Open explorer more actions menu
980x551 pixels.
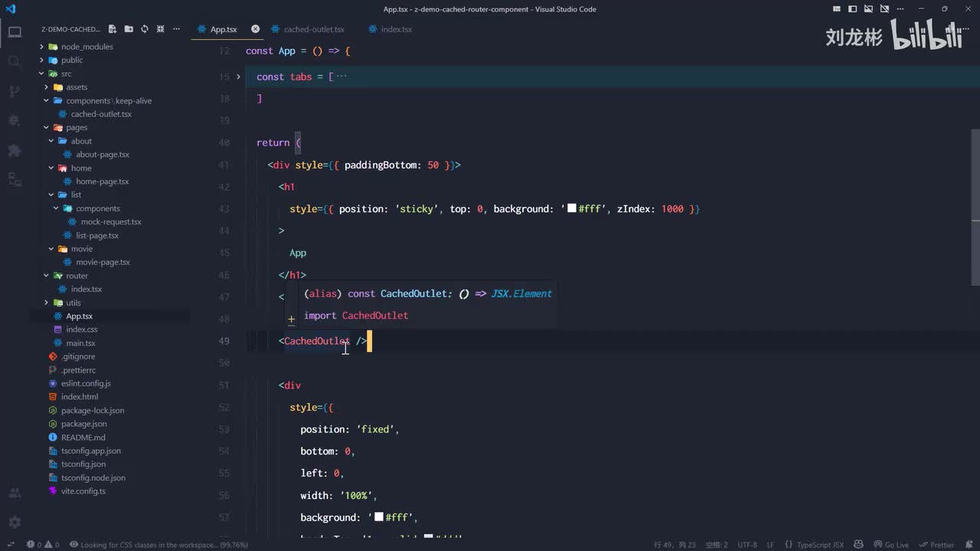pyautogui.click(x=177, y=29)
